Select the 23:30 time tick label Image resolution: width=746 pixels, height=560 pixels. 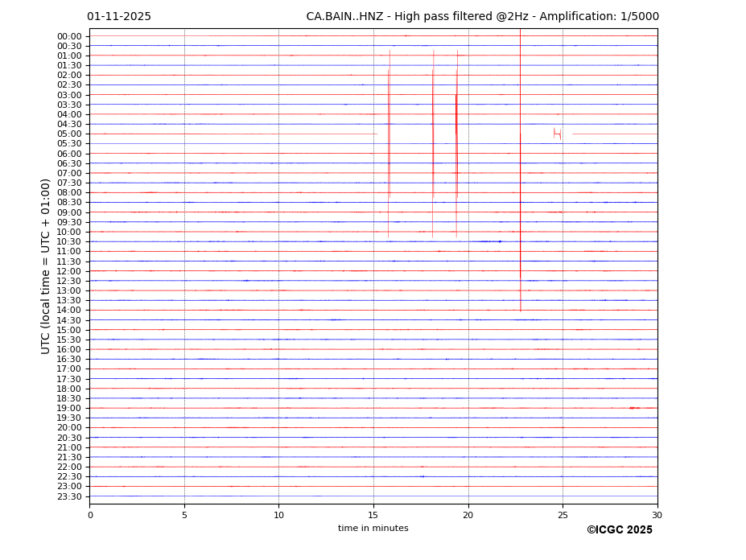tap(69, 496)
